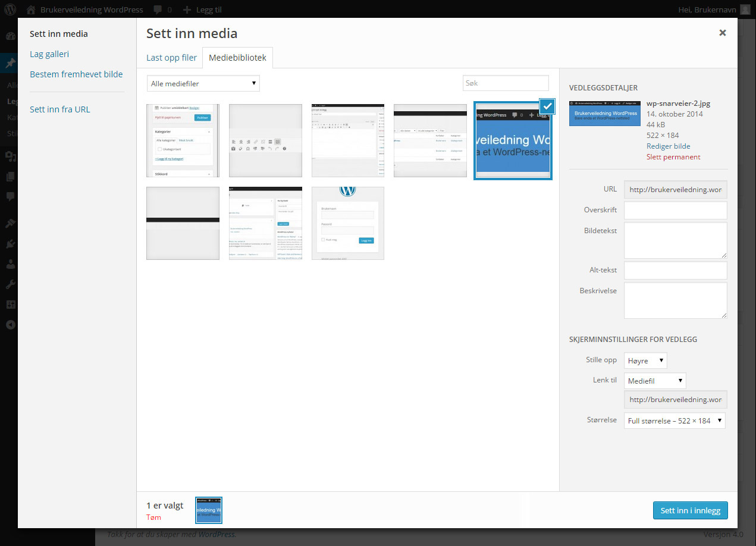Open the Stille opp alignment dropdown
The width and height of the screenshot is (756, 546).
click(645, 360)
